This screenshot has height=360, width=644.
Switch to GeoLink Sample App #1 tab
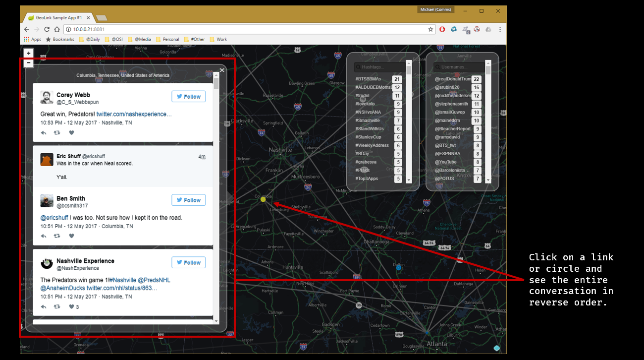point(58,17)
